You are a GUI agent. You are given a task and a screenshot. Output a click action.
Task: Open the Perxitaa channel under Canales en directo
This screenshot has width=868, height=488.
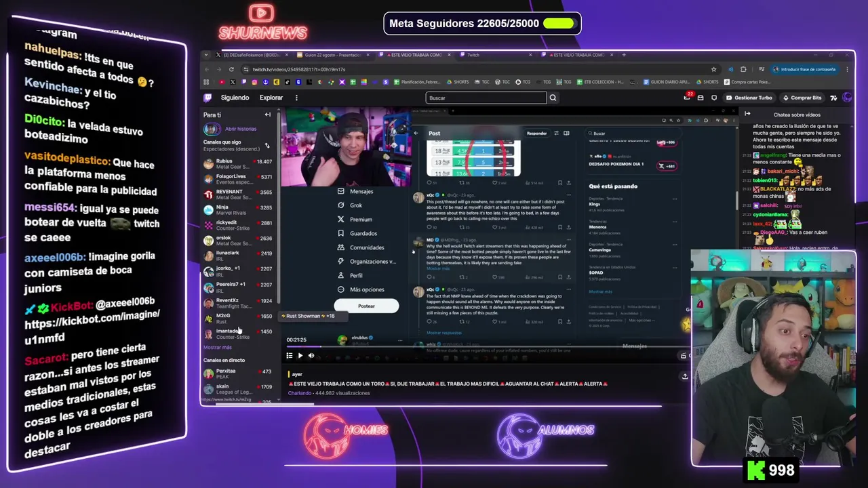238,374
